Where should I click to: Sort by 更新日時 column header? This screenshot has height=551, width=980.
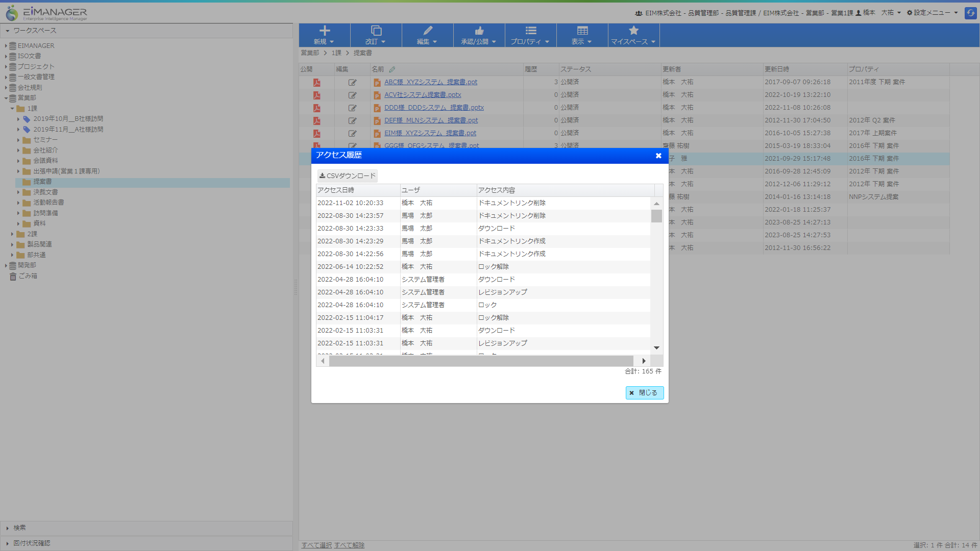(805, 69)
